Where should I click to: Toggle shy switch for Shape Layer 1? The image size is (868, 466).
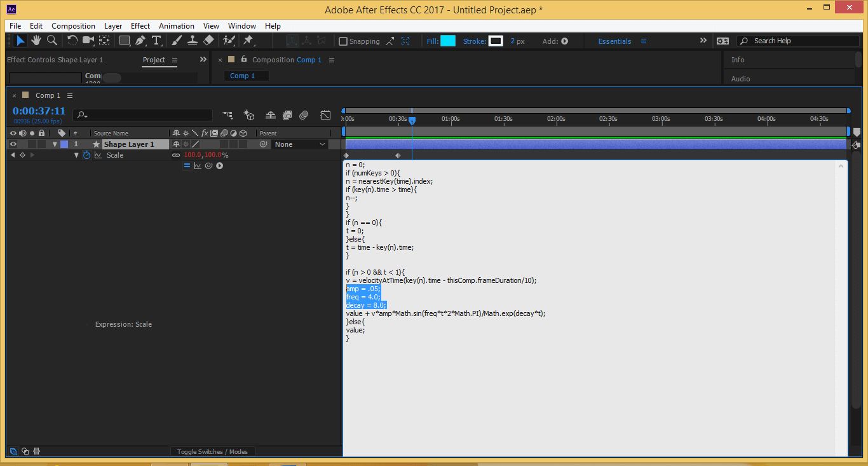pos(176,144)
